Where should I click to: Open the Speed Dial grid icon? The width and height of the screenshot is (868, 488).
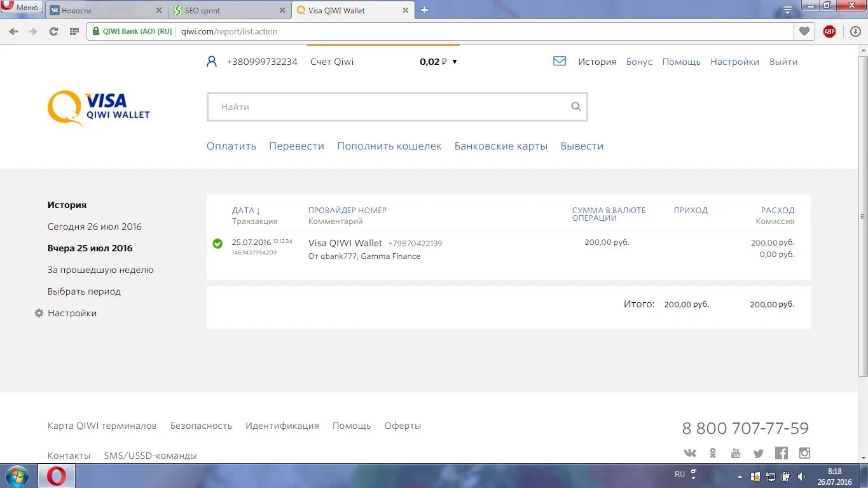click(74, 31)
